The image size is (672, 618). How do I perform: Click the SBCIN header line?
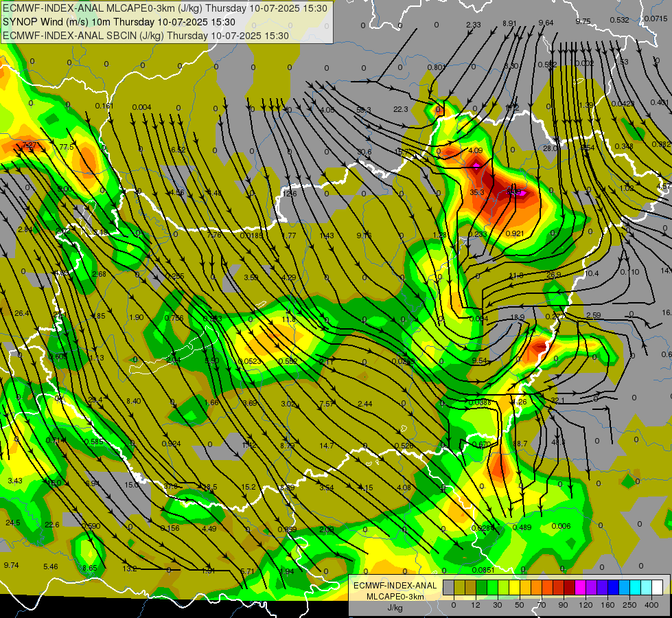[146, 36]
